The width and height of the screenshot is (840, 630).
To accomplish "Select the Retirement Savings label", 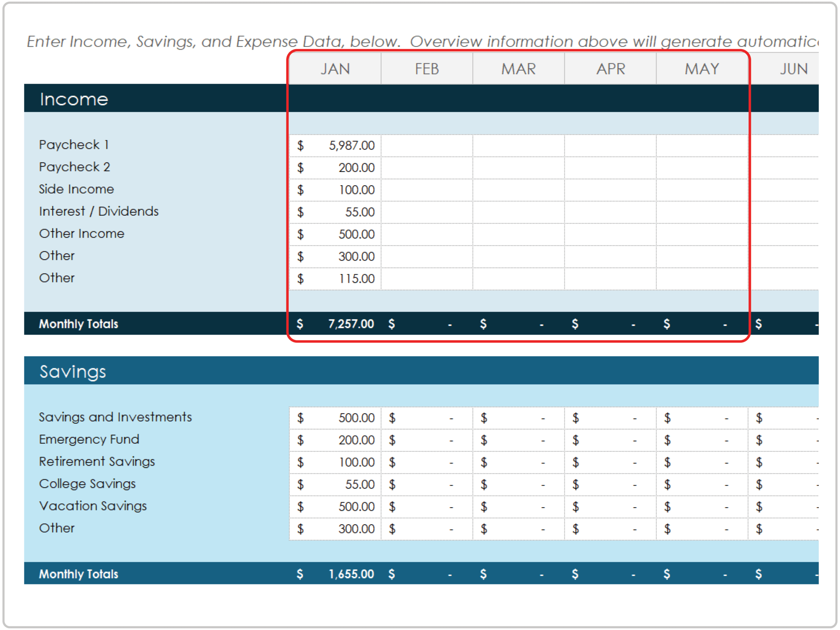I will pos(97,462).
